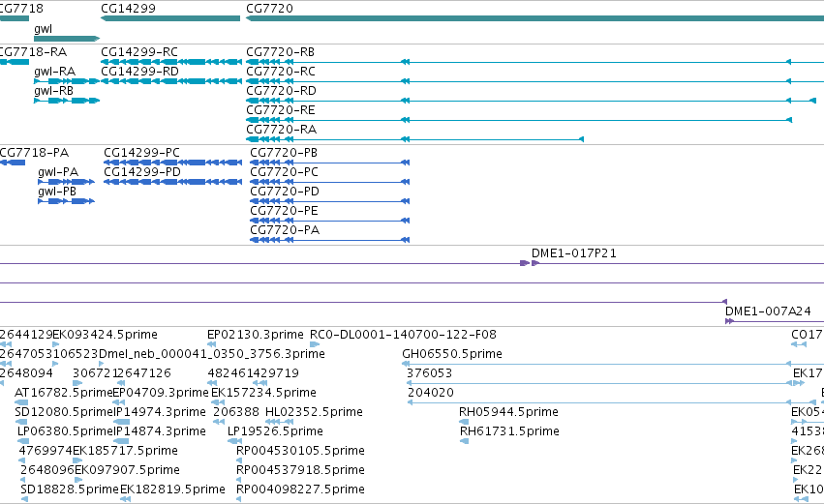The height and width of the screenshot is (504, 824).
Task: Choose the CG7720-RE transcript label
Action: click(281, 110)
